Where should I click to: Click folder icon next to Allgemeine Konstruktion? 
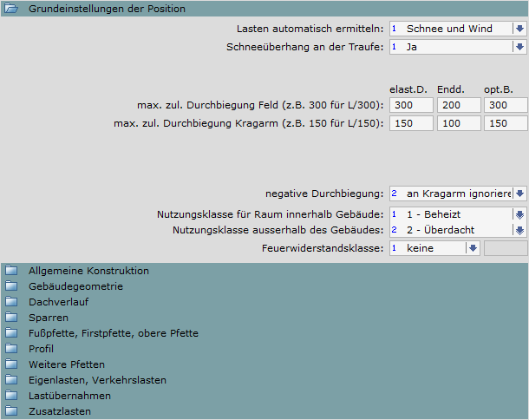[x=11, y=271]
